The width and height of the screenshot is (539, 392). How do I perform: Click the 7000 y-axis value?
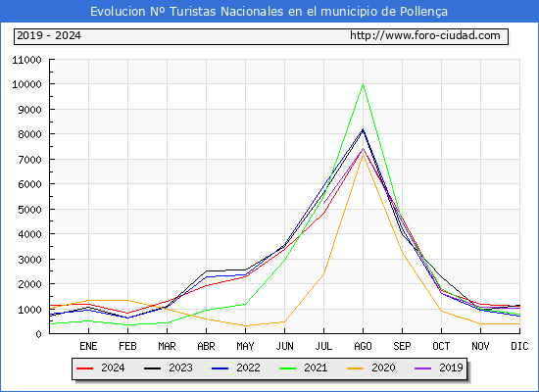[30, 160]
